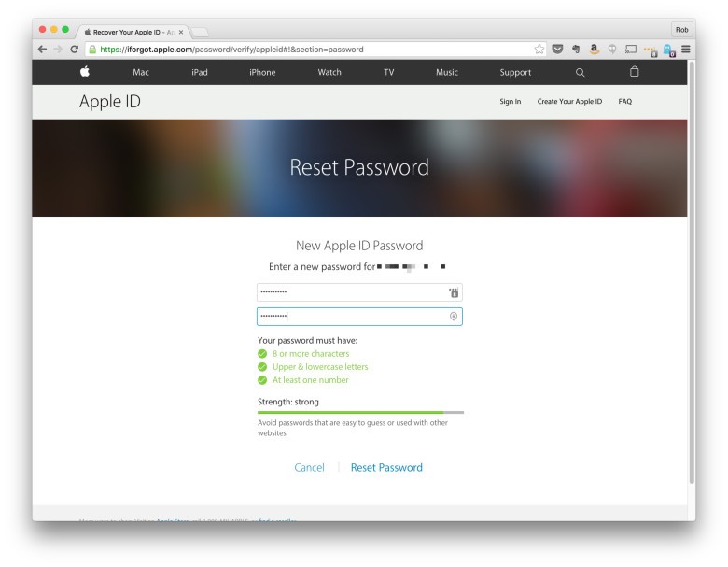Click password manager icon in first field

(x=454, y=292)
